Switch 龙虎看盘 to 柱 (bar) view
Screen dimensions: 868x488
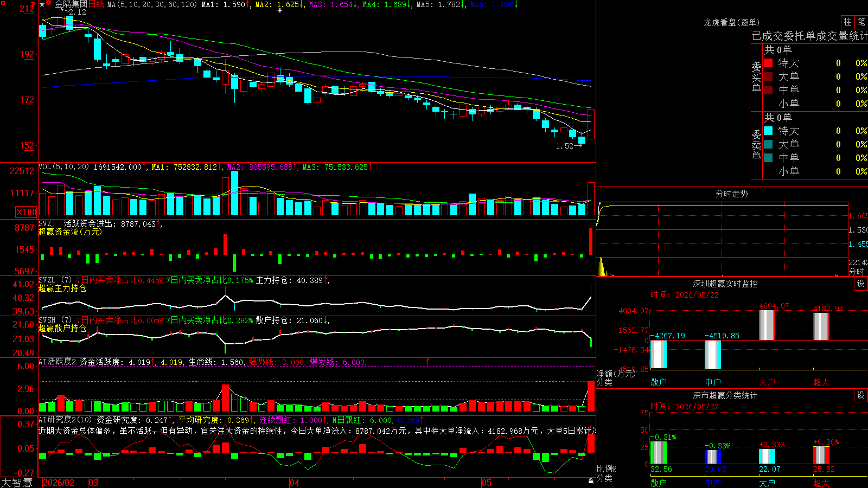pyautogui.click(x=847, y=22)
